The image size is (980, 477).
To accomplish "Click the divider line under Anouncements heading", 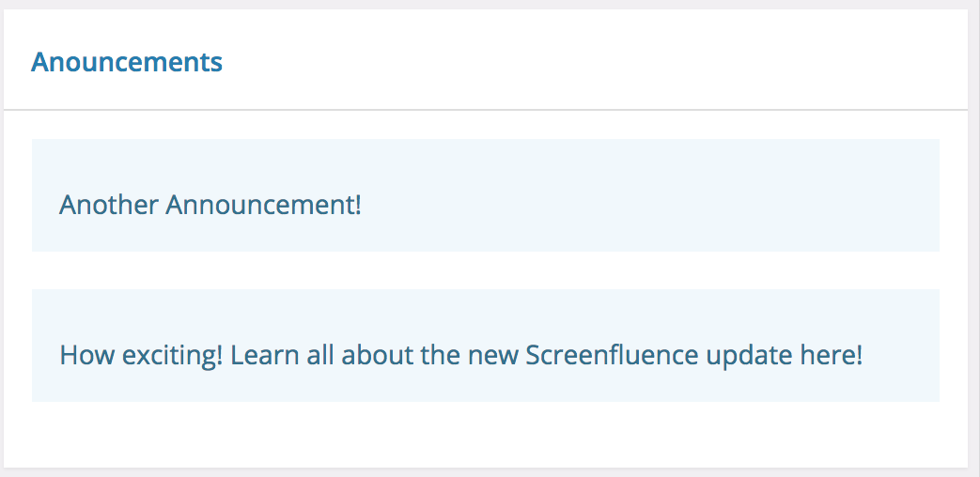I will coord(486,110).
